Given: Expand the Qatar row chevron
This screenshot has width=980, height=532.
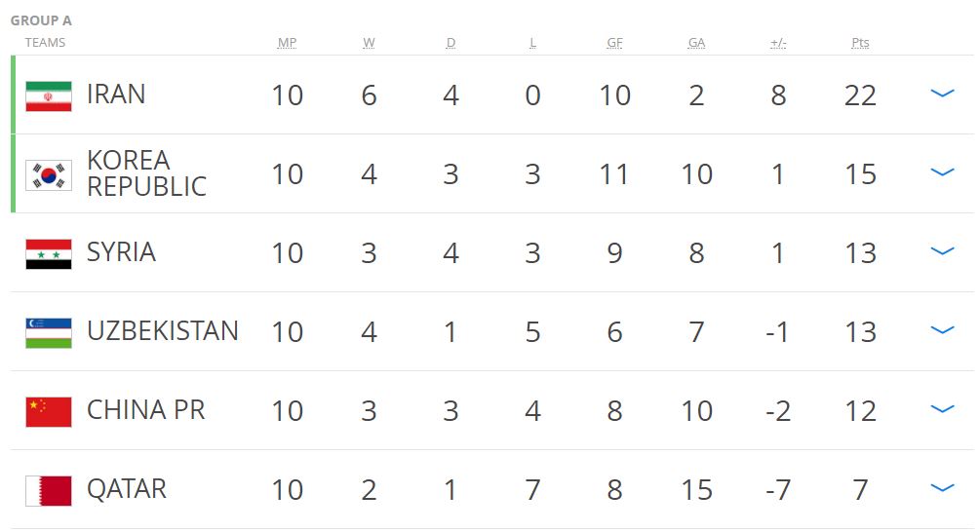Looking at the screenshot, I should [942, 489].
